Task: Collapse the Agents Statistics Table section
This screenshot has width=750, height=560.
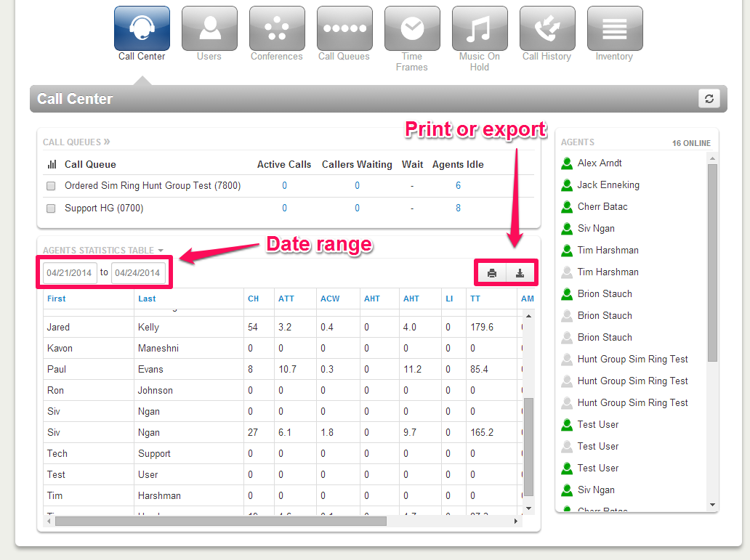Action: tap(159, 250)
